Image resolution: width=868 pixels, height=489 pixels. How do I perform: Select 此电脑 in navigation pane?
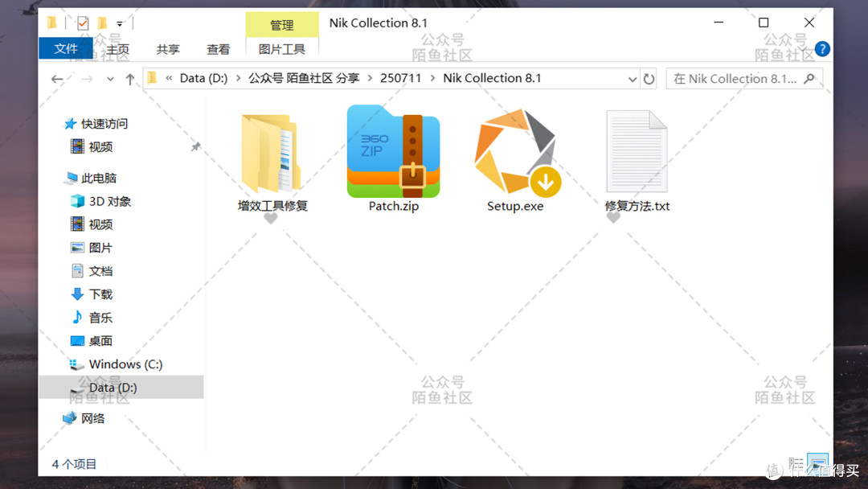coord(90,178)
